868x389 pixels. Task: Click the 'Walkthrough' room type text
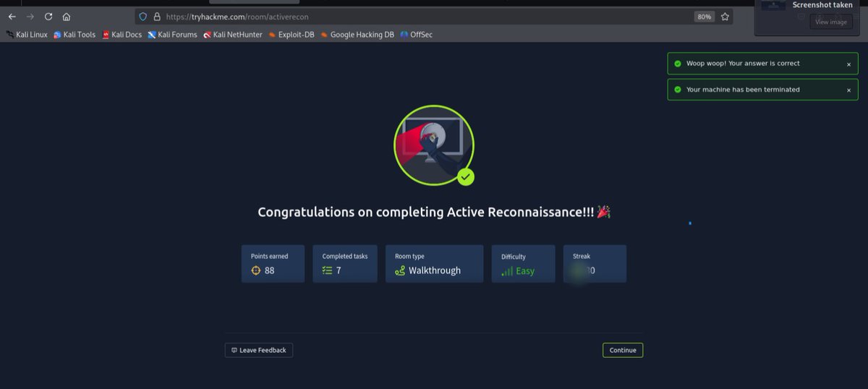tap(435, 270)
